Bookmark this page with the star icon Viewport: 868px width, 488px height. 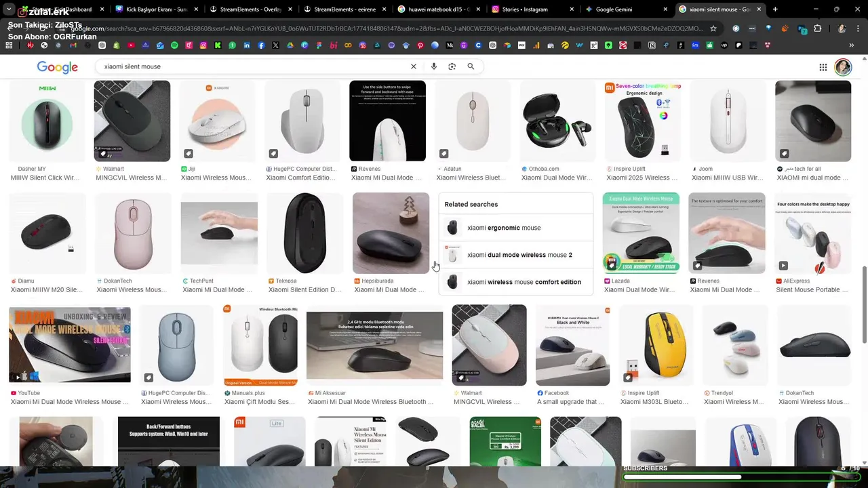coord(713,28)
